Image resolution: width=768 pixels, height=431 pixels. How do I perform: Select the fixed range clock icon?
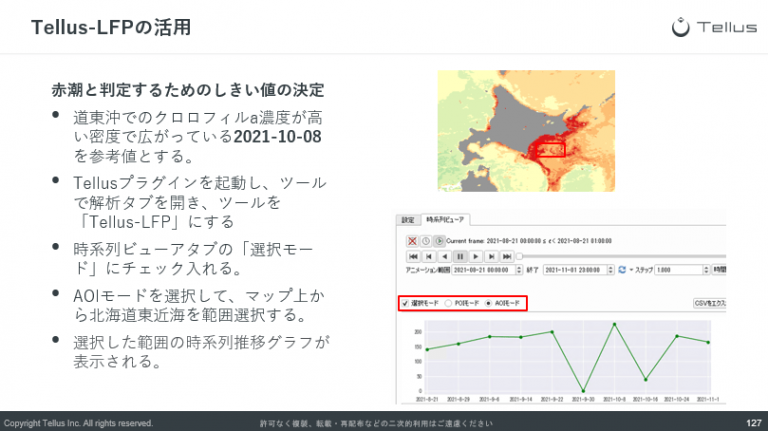(x=426, y=241)
